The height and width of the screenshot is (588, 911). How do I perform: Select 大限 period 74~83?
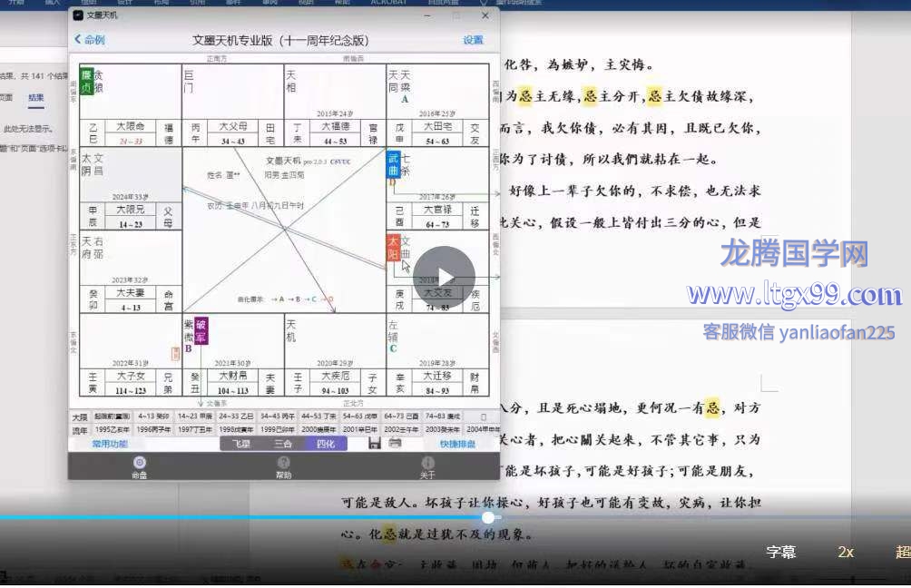tap(442, 416)
